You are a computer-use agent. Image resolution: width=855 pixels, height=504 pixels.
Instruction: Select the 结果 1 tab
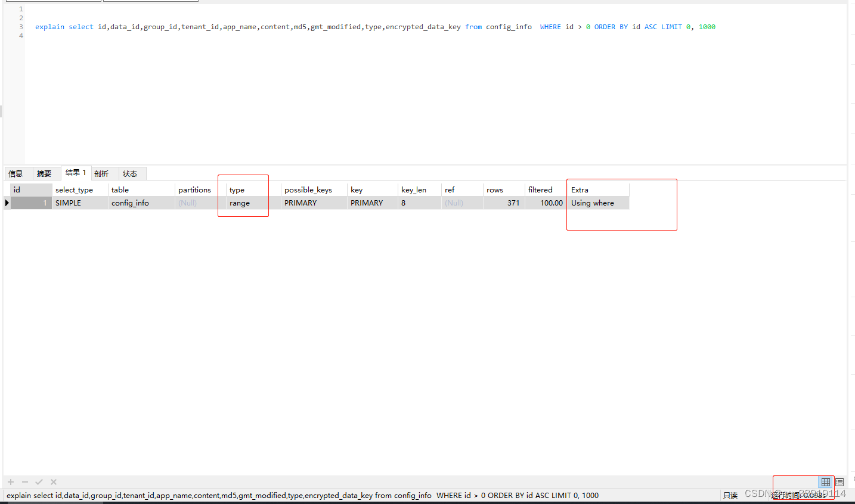click(75, 173)
